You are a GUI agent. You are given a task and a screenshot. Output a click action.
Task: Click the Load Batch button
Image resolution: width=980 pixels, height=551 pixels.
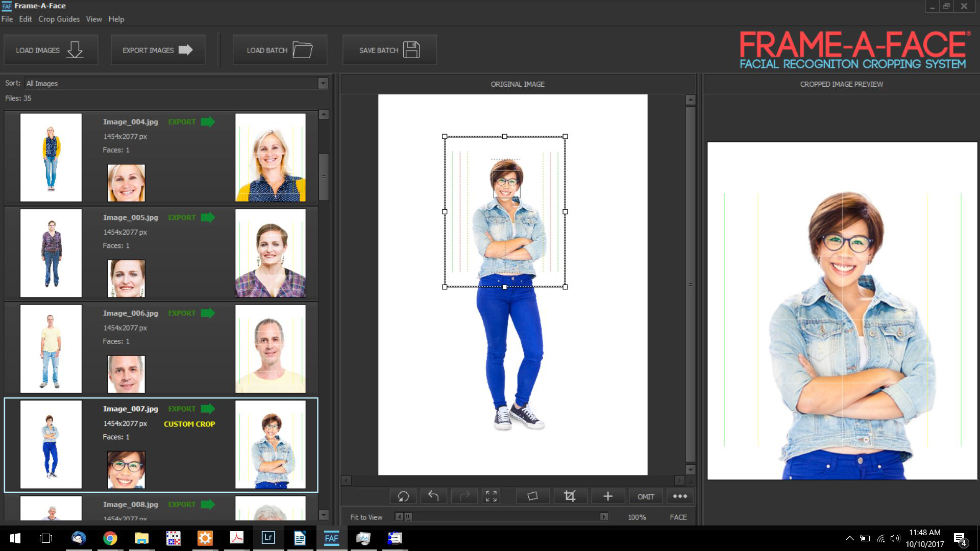point(280,50)
